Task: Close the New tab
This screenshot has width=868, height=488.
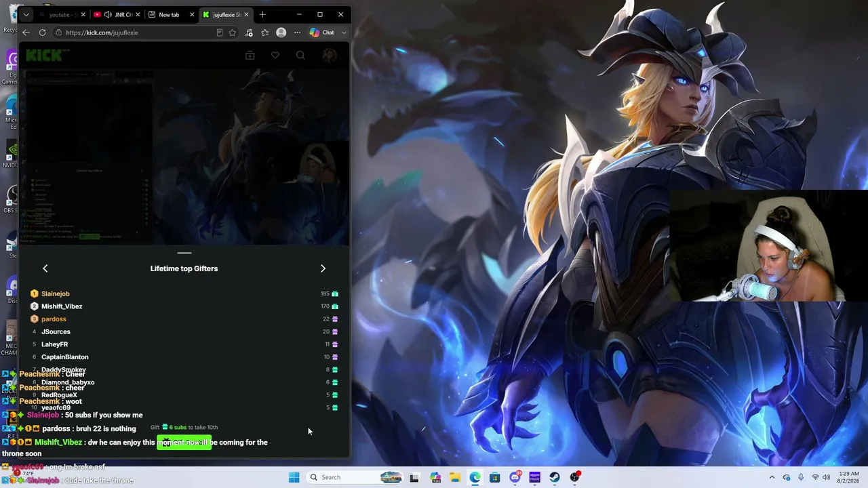Action: coord(192,14)
